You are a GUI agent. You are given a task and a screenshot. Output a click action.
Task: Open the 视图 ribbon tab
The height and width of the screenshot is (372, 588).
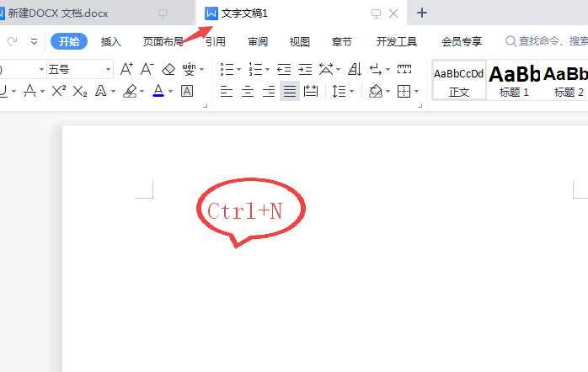300,41
